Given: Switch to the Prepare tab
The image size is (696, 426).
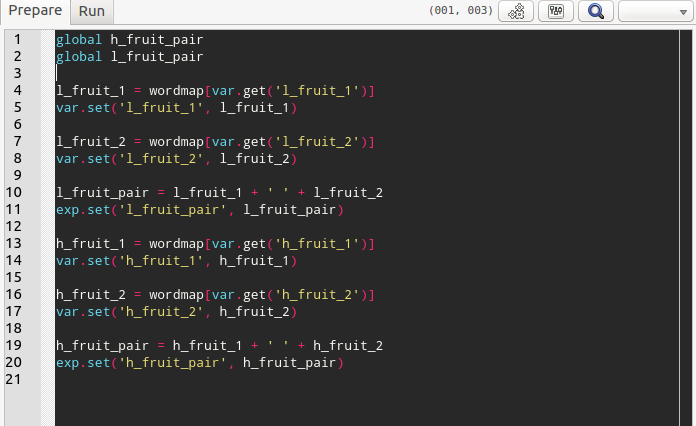Looking at the screenshot, I should pos(35,11).
